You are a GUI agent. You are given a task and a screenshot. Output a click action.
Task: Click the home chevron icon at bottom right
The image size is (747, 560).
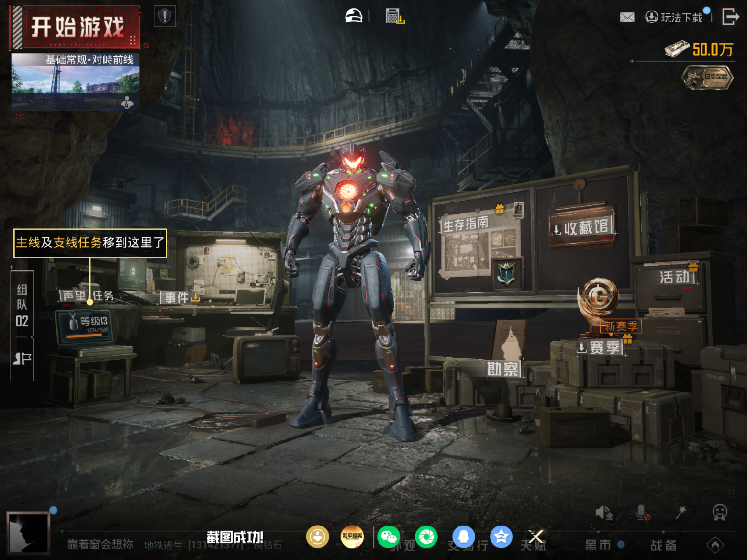pos(715,545)
